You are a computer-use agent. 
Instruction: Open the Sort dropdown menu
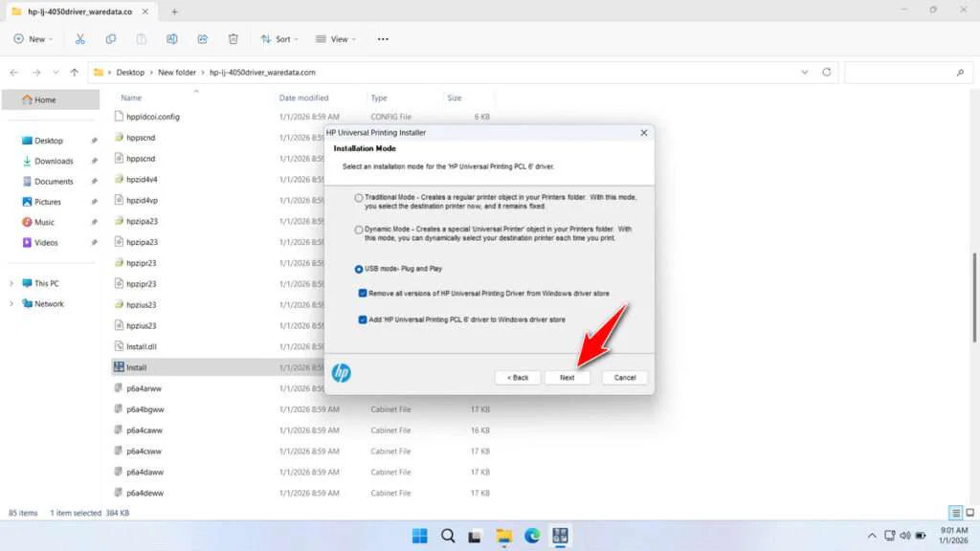[278, 38]
